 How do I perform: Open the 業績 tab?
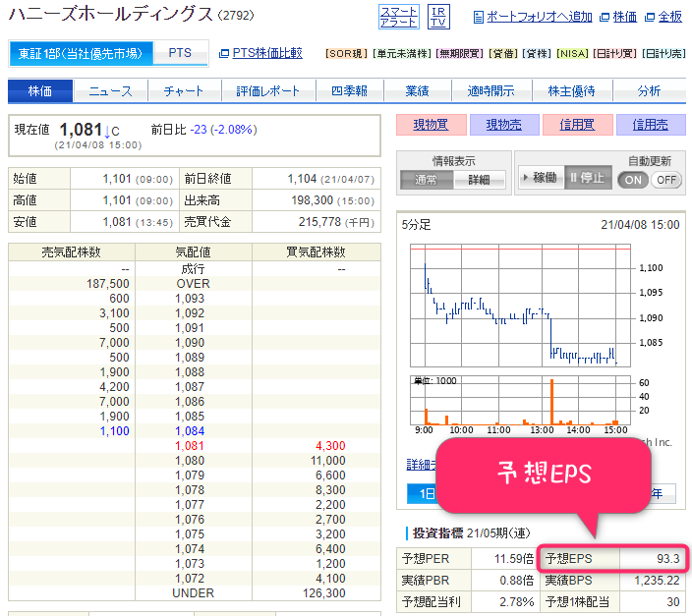point(418,91)
